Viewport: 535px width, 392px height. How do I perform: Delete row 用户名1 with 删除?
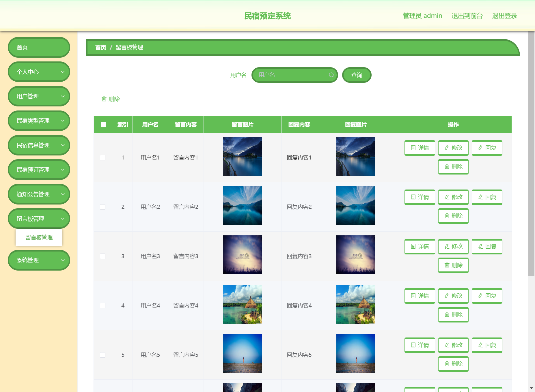[453, 166]
